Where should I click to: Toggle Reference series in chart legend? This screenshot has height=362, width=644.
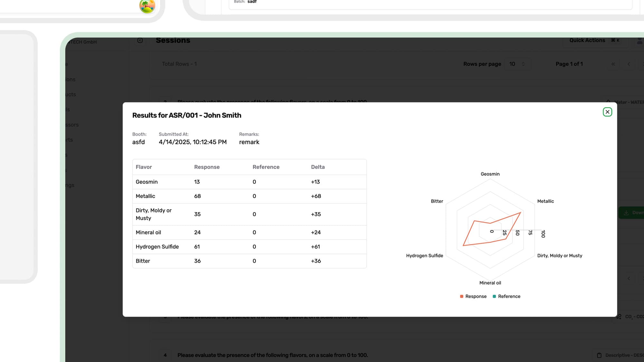[509, 296]
